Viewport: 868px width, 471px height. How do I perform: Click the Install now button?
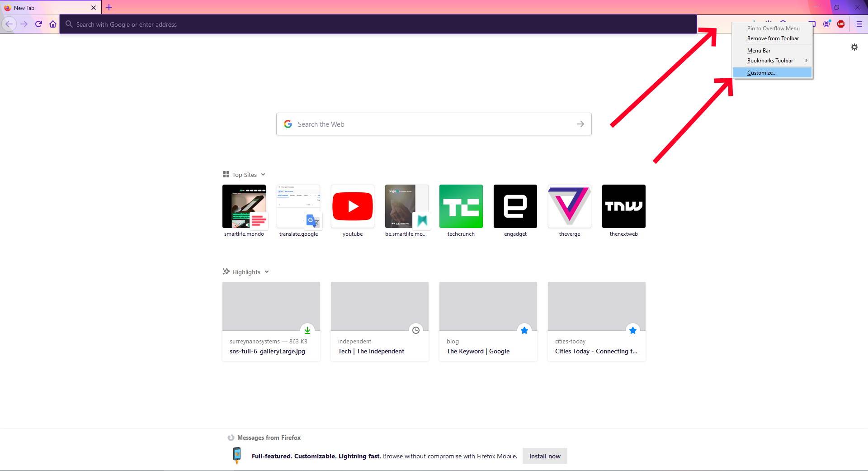tap(544, 456)
